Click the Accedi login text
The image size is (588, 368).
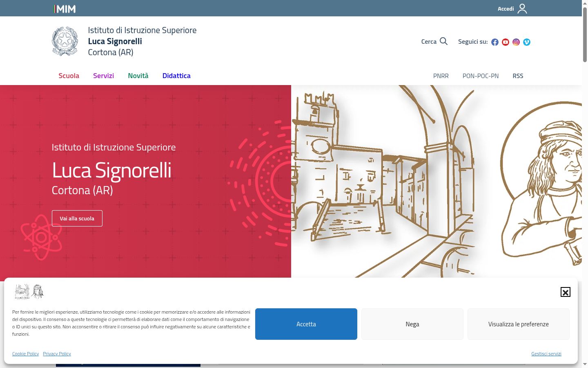506,9
